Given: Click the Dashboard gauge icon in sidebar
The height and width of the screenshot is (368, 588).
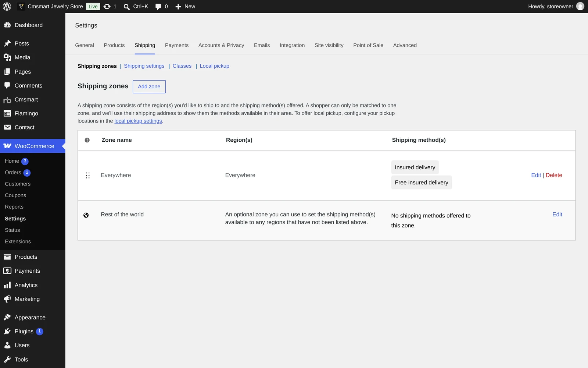Looking at the screenshot, I should tap(7, 25).
